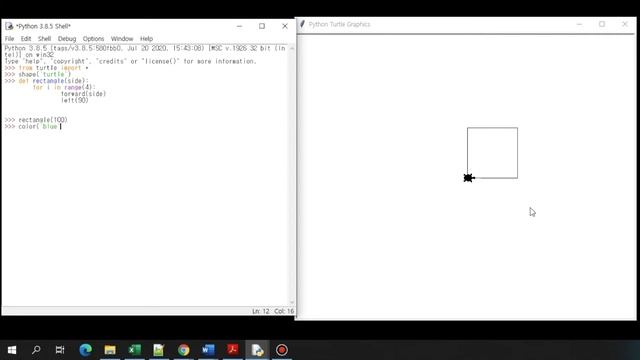640x360 pixels.
Task: Open the Edit menu in Python Shell
Action: click(26, 39)
